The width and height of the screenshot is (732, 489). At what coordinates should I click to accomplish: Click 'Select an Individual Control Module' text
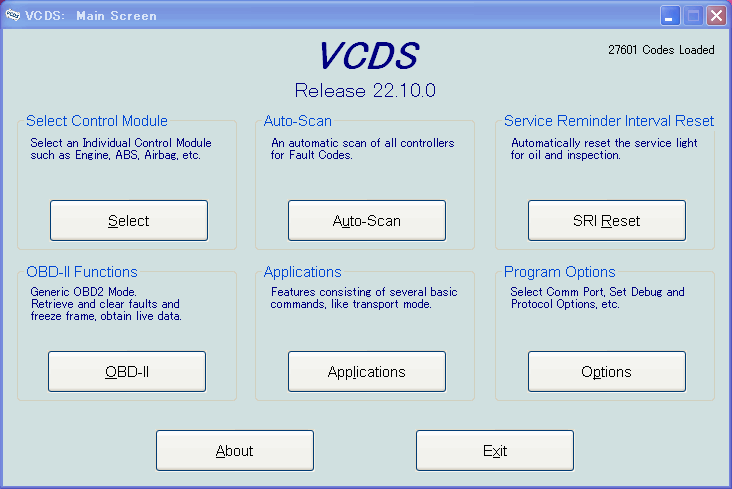tap(121, 143)
